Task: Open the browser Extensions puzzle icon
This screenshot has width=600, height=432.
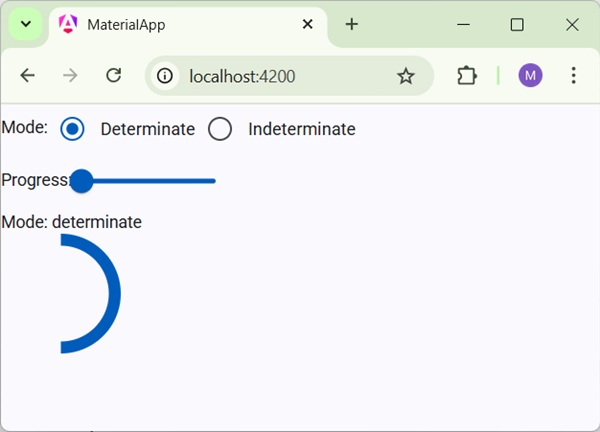Action: [x=466, y=76]
